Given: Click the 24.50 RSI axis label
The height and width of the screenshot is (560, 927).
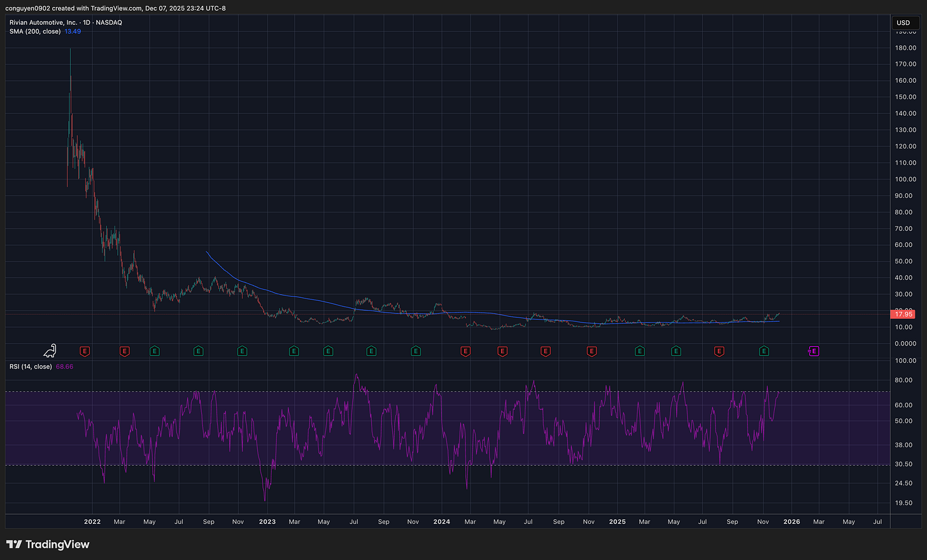Looking at the screenshot, I should pyautogui.click(x=904, y=484).
